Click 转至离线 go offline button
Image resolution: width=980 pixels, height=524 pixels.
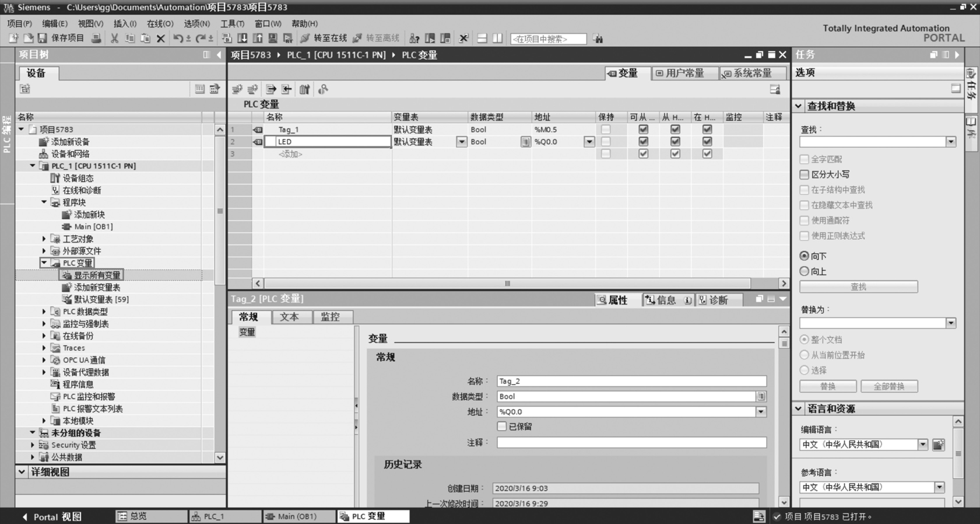376,39
